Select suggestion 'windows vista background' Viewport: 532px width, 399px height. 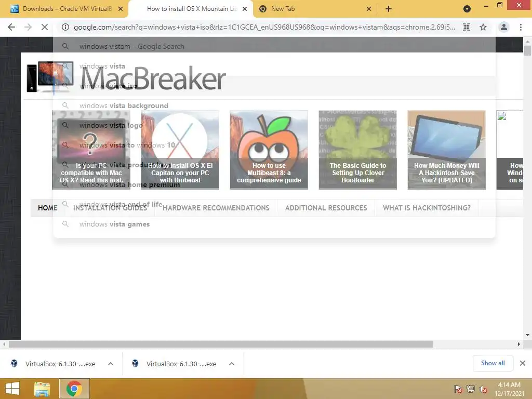tap(274, 105)
